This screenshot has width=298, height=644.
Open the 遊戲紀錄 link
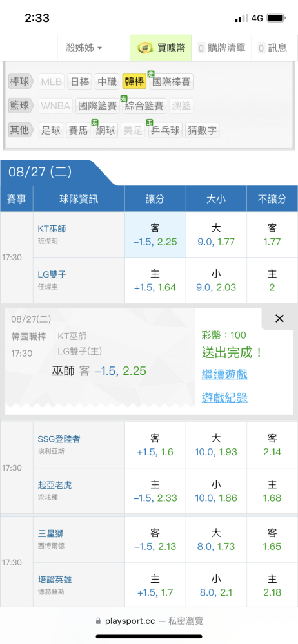224,397
